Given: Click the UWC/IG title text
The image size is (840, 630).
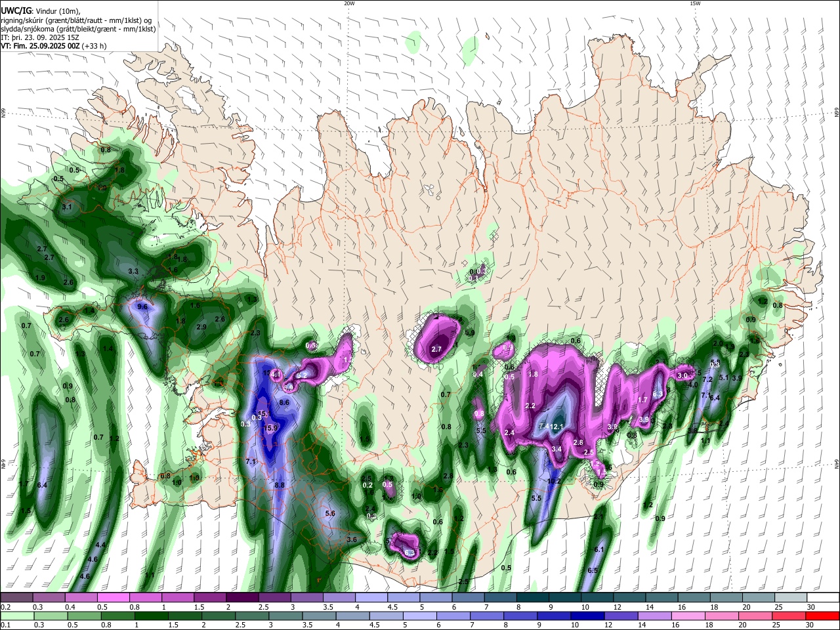Looking at the screenshot, I should pos(15,10).
